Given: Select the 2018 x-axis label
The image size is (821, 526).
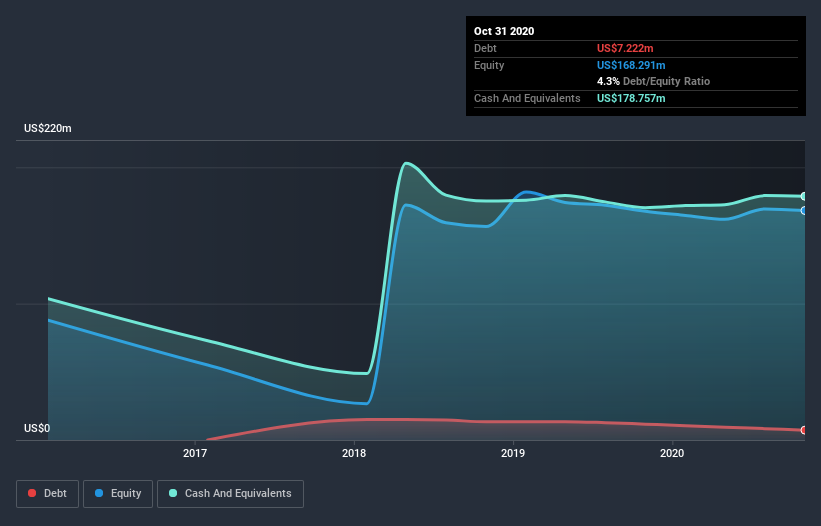Looking at the screenshot, I should pos(354,453).
